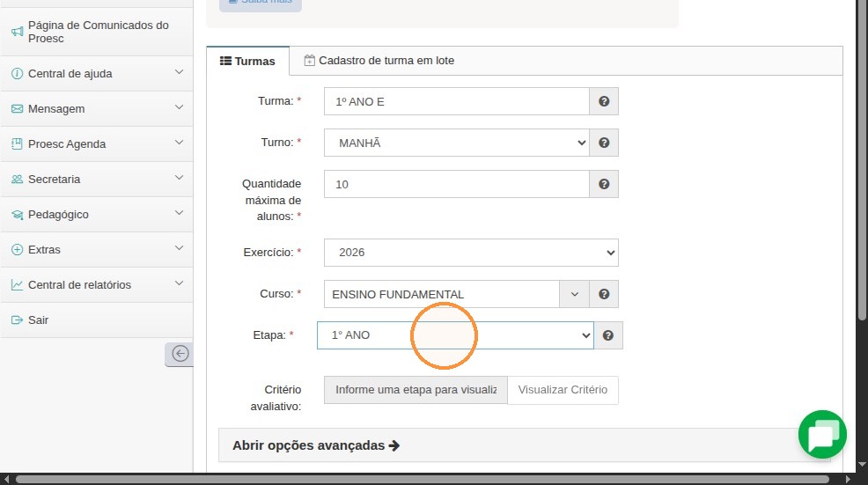Expand the Curso chevron dropdown button

click(x=574, y=294)
